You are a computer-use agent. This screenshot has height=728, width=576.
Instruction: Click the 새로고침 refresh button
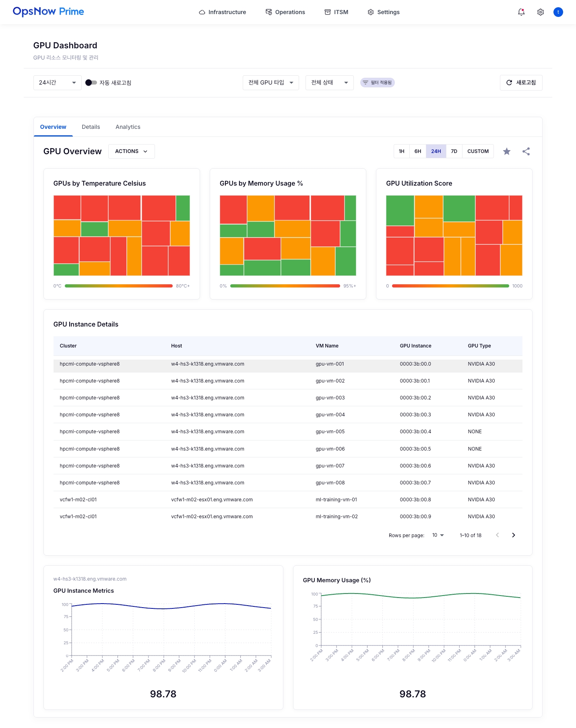(521, 83)
